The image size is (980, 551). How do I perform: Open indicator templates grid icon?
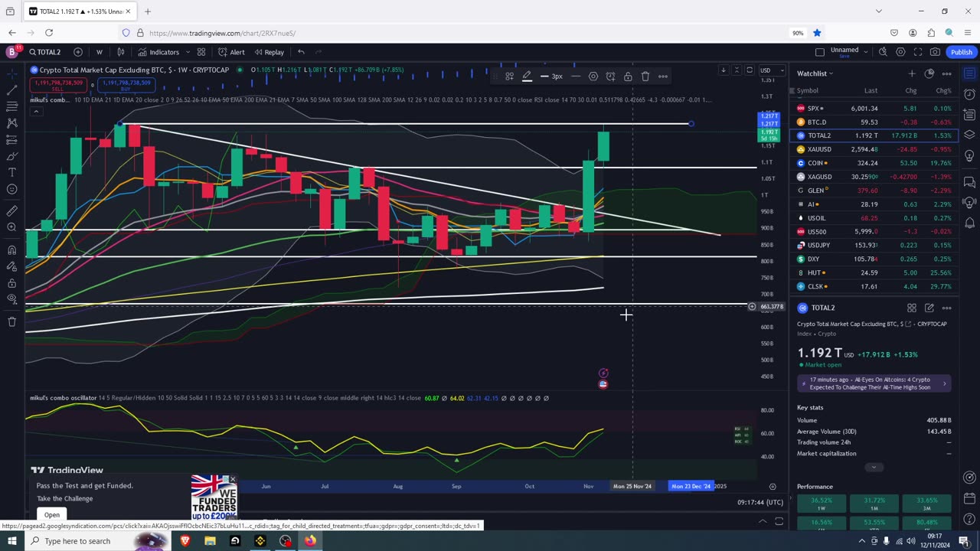pos(201,52)
